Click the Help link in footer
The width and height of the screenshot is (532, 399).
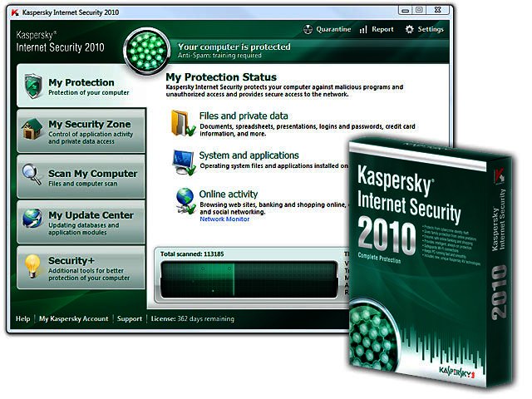(x=22, y=318)
